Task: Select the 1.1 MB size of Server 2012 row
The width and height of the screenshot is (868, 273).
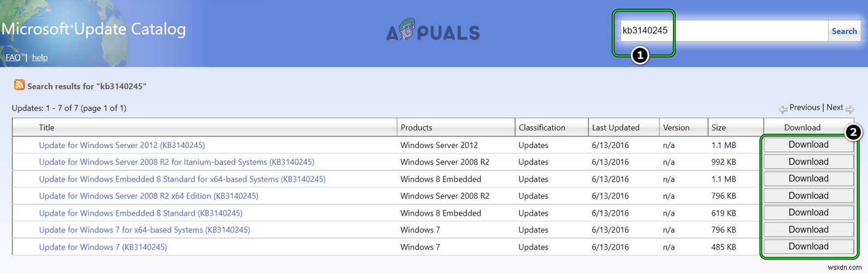Action: tap(724, 145)
